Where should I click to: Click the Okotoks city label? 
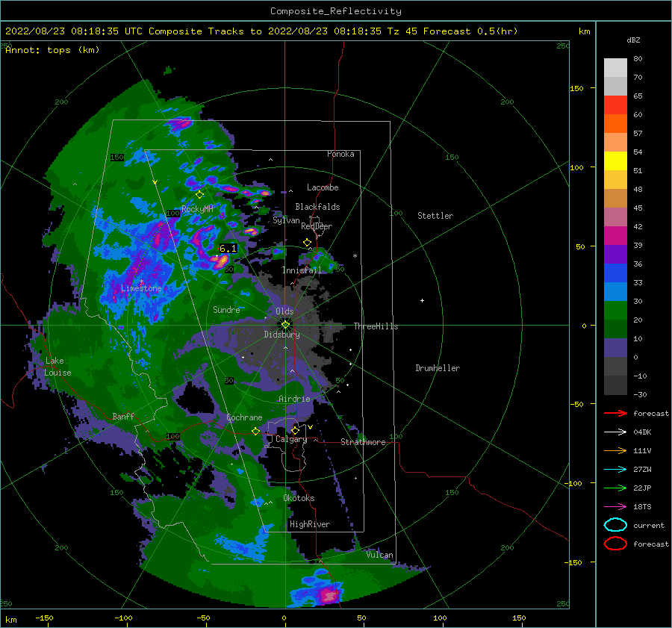click(x=299, y=498)
